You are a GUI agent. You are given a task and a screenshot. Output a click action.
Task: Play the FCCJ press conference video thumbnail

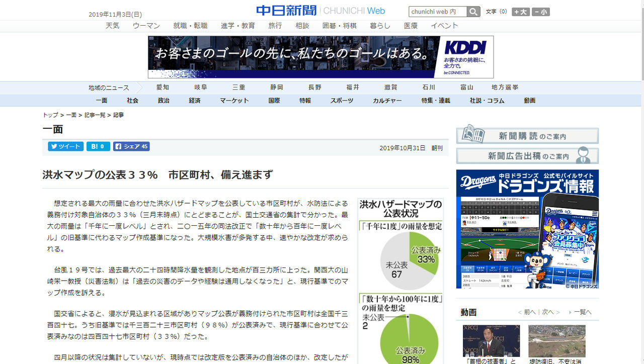[492, 341]
